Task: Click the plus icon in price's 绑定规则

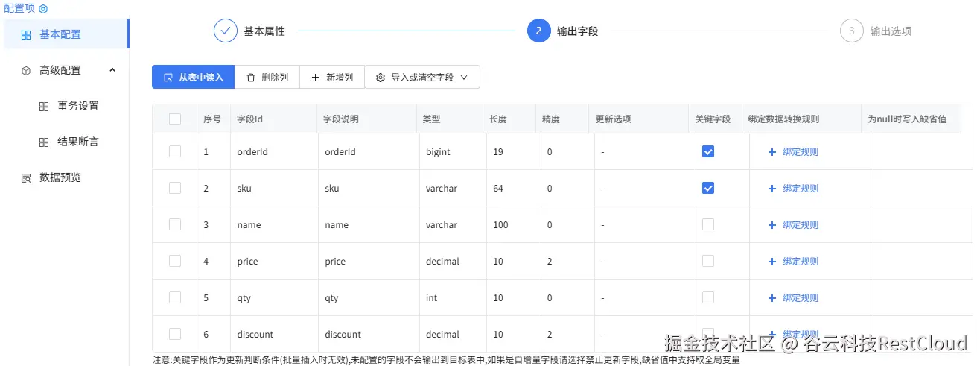Action: [771, 262]
